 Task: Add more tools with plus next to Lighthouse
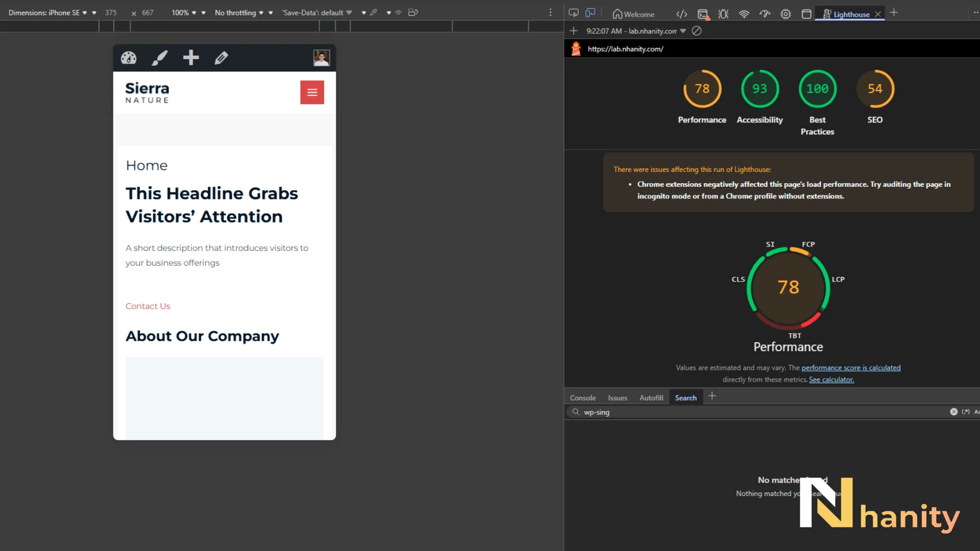894,13
